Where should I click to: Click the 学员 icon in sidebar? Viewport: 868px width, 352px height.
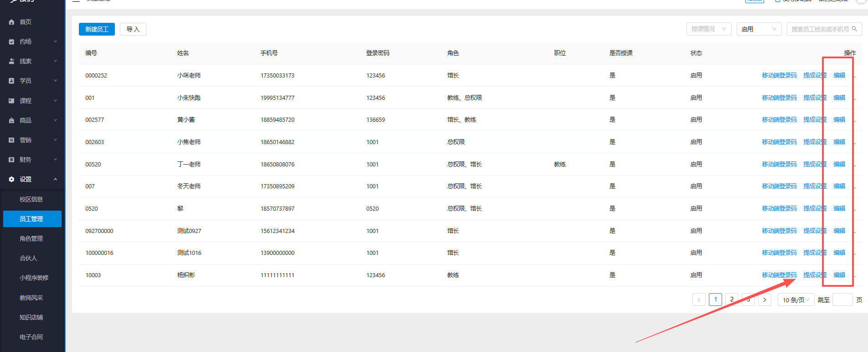click(11, 81)
